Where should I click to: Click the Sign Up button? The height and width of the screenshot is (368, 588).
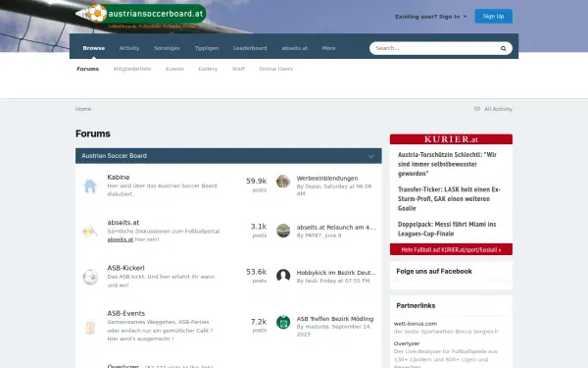point(494,16)
